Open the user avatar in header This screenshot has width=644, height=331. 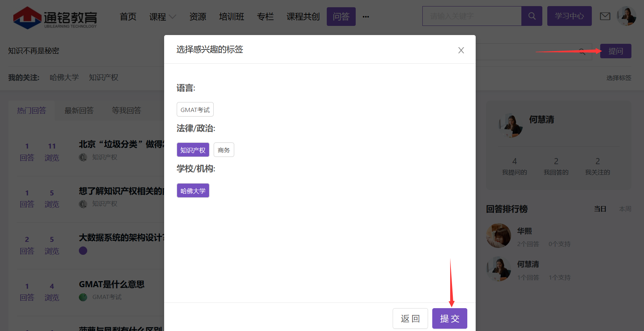click(x=627, y=16)
